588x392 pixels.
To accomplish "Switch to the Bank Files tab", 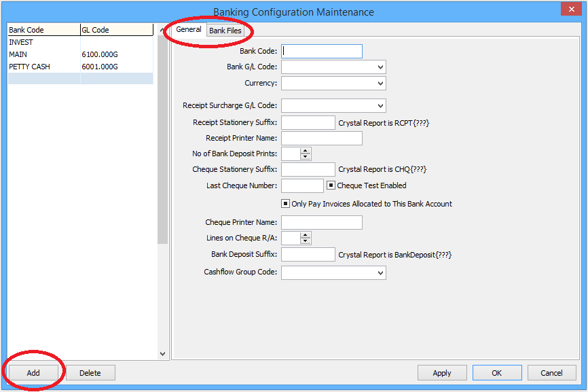I will [x=225, y=31].
